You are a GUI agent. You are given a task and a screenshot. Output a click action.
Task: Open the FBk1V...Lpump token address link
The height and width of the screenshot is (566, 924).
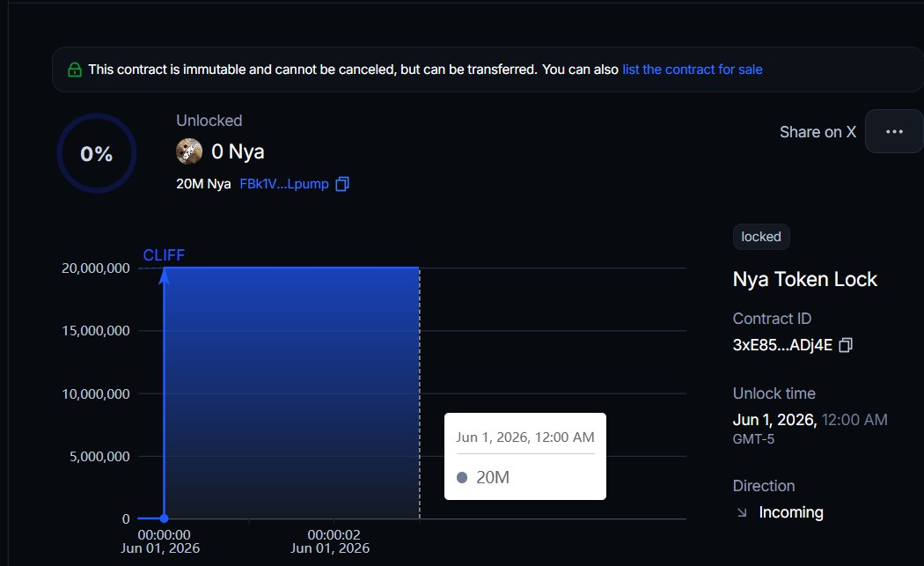coord(282,183)
